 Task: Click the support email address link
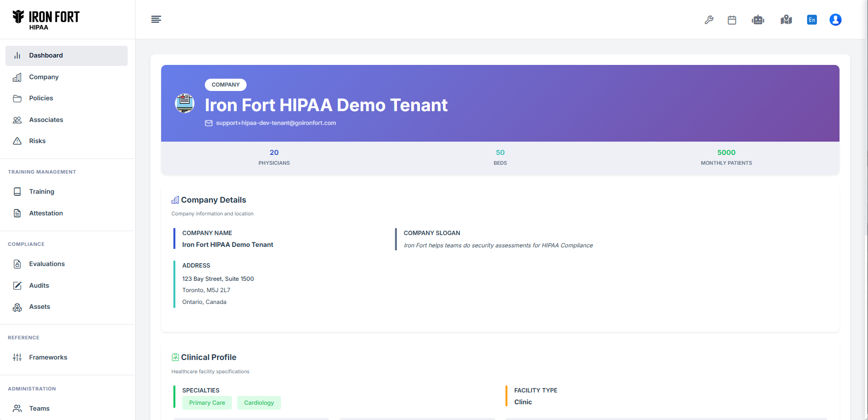coord(276,123)
